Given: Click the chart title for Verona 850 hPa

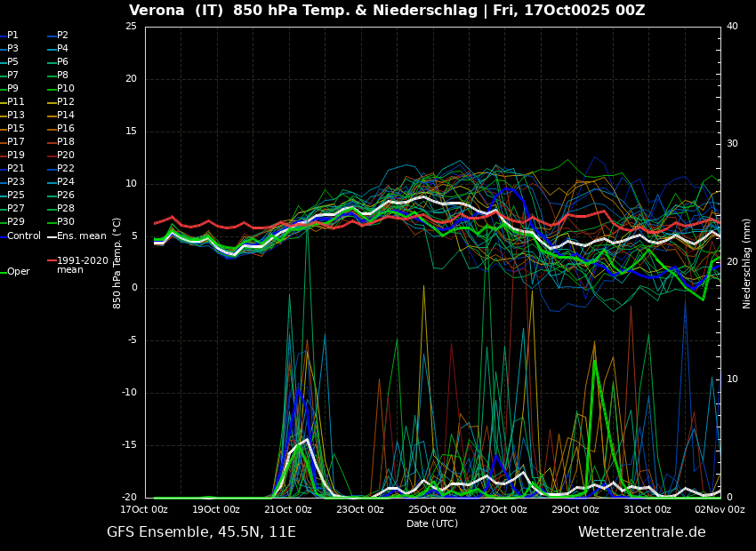Looking at the screenshot, I should [x=387, y=11].
